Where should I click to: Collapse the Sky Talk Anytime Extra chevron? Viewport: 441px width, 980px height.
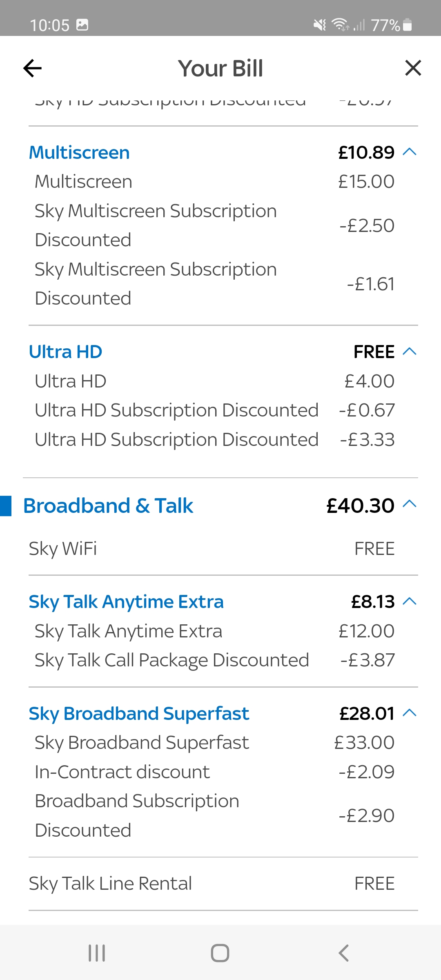410,601
